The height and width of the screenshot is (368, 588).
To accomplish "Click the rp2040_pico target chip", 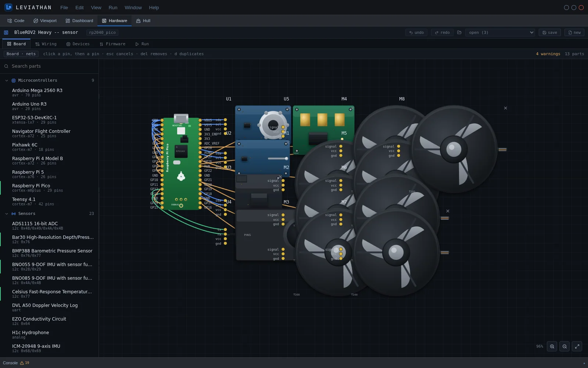I will (102, 32).
